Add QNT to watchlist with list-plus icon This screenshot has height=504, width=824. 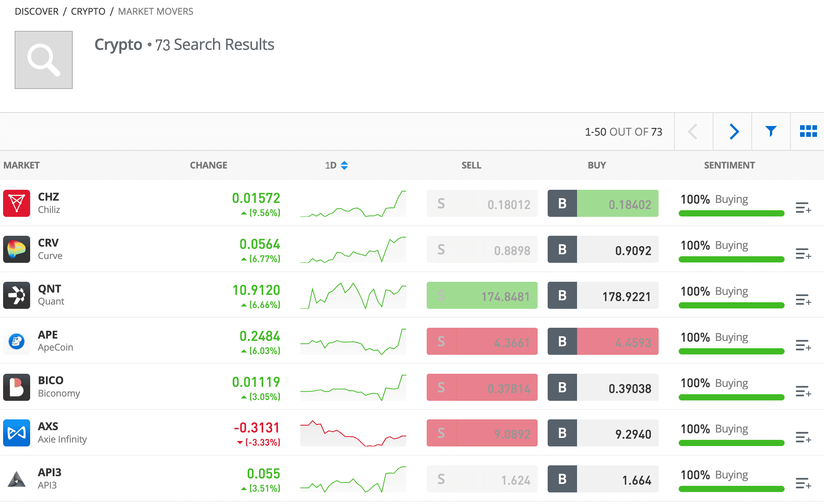(x=803, y=300)
